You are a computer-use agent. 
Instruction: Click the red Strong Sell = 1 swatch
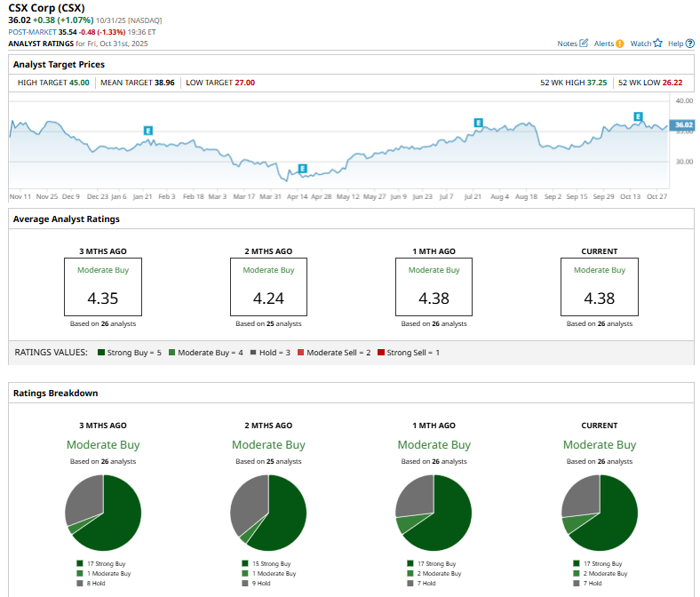(x=380, y=353)
